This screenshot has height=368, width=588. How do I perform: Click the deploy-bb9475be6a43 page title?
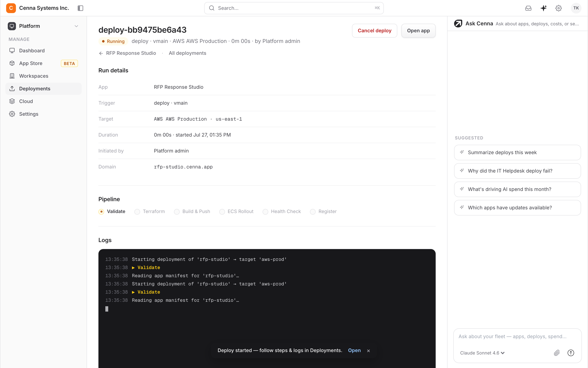142,30
